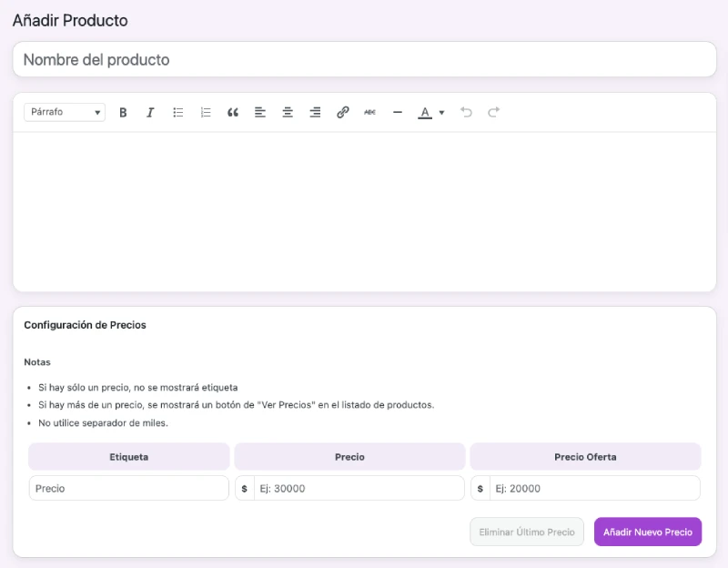The width and height of the screenshot is (728, 568).
Task: Click the Eliminar Último Precio button
Action: [x=527, y=532]
